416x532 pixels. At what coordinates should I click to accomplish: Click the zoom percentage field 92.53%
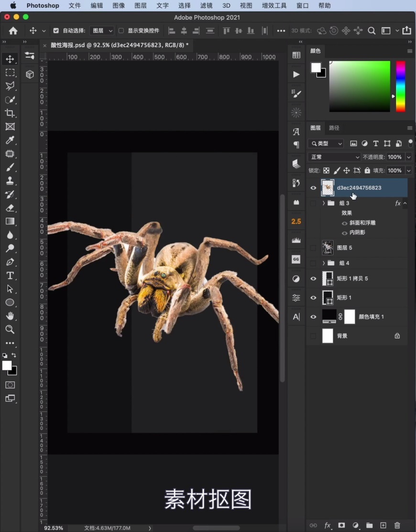[x=54, y=528]
